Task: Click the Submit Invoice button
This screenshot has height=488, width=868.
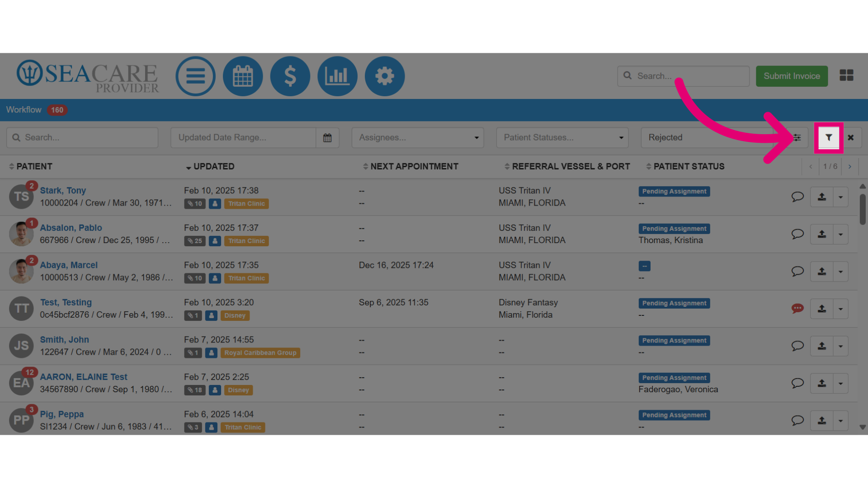Action: point(792,76)
